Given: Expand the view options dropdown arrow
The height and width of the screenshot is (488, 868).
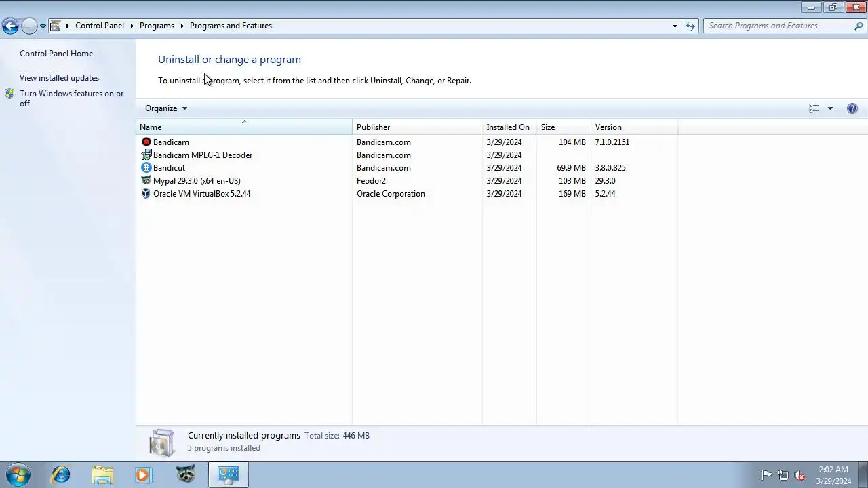Looking at the screenshot, I should pos(830,108).
